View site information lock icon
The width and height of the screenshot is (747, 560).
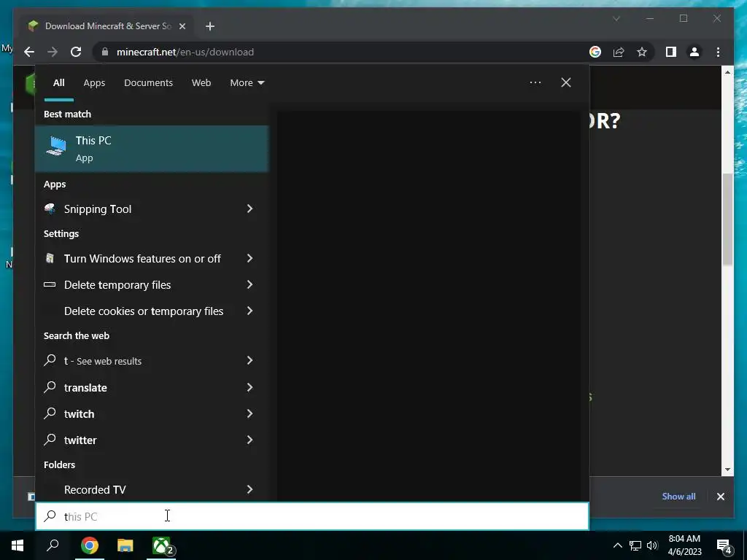[105, 52]
